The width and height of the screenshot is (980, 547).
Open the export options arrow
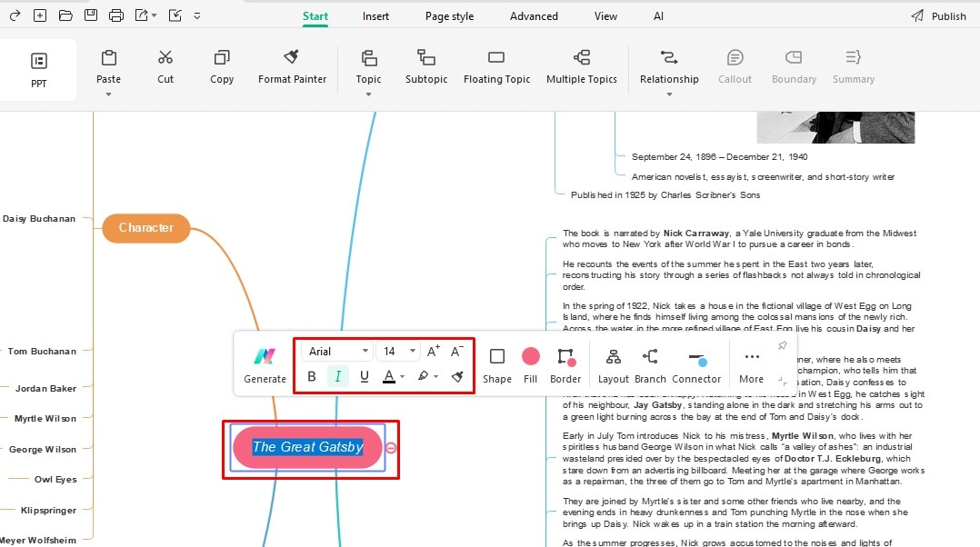[155, 15]
